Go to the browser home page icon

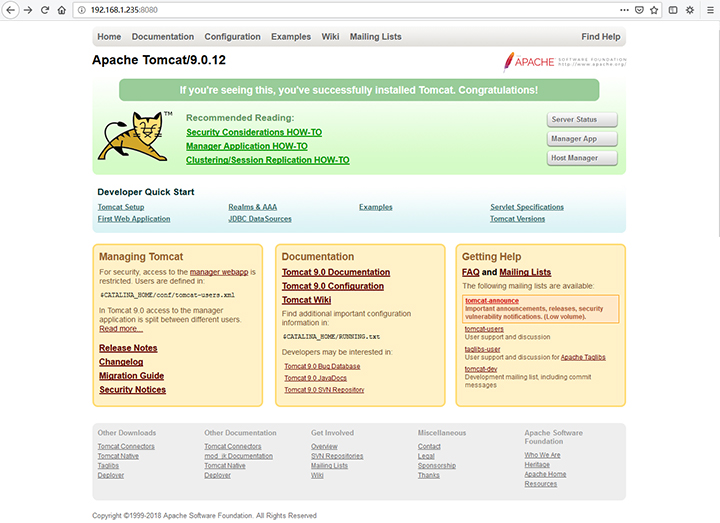tap(62, 10)
